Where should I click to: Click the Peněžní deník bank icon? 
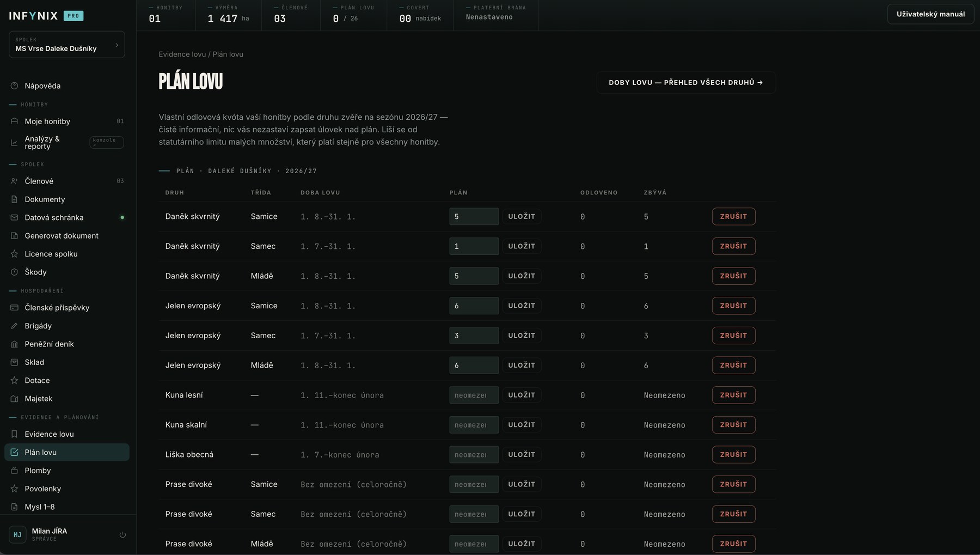pyautogui.click(x=14, y=344)
